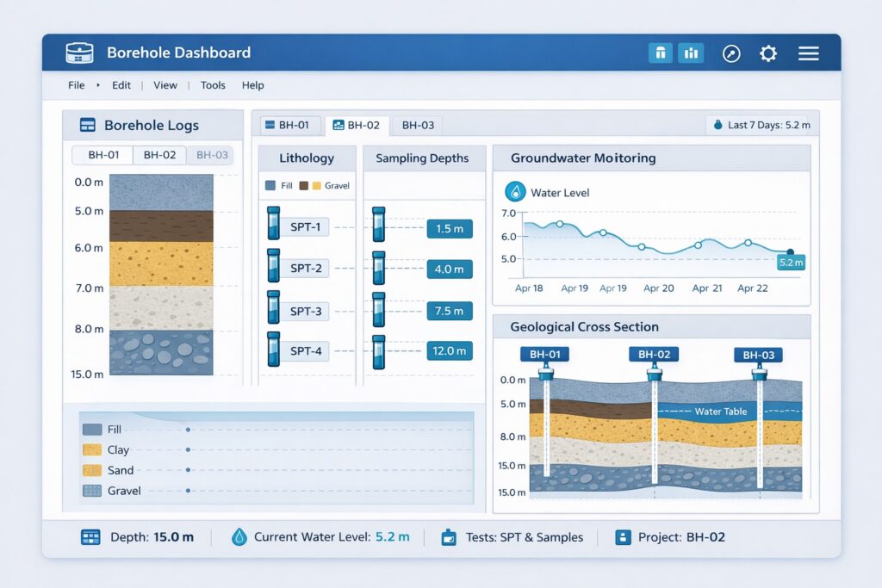This screenshot has width=882, height=588.
Task: Click the Project icon in status bar
Action: click(x=623, y=537)
